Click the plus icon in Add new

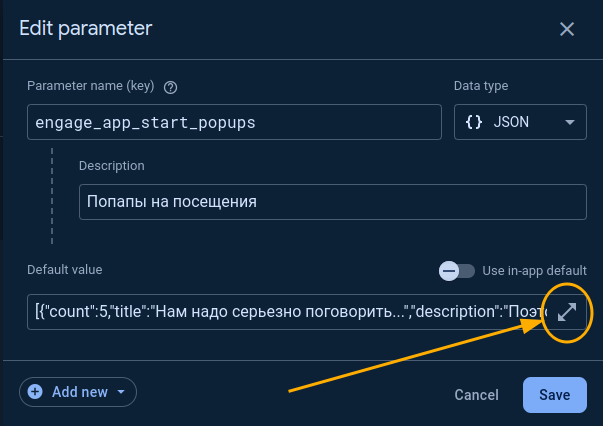pyautogui.click(x=36, y=392)
